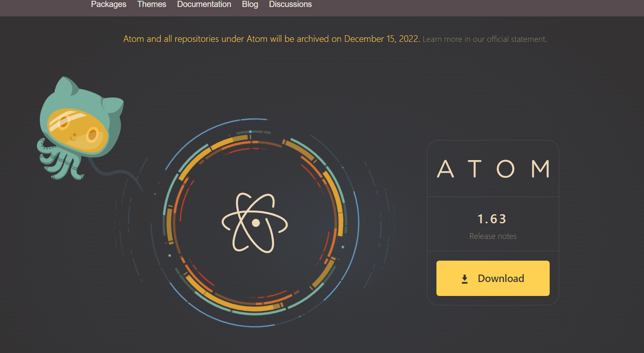Viewport: 644px width, 353px height.
Task: Click the Octocat astronaut mascot
Action: point(80,128)
